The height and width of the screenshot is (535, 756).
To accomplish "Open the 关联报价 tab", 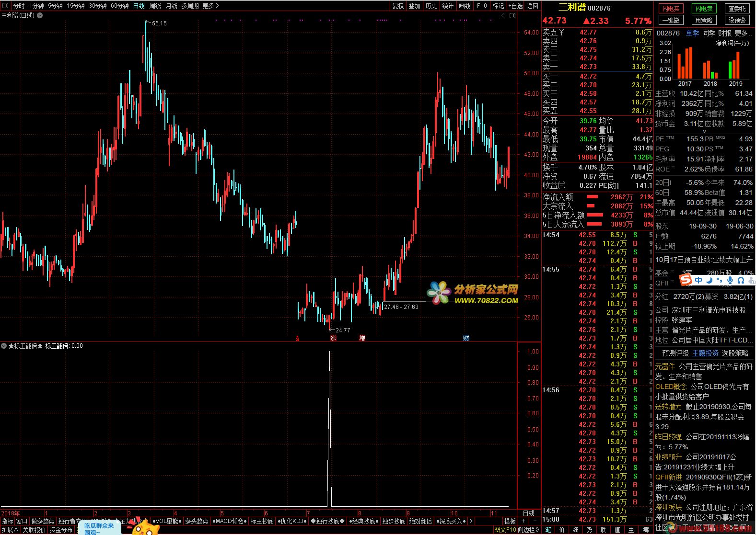I will pyautogui.click(x=35, y=530).
